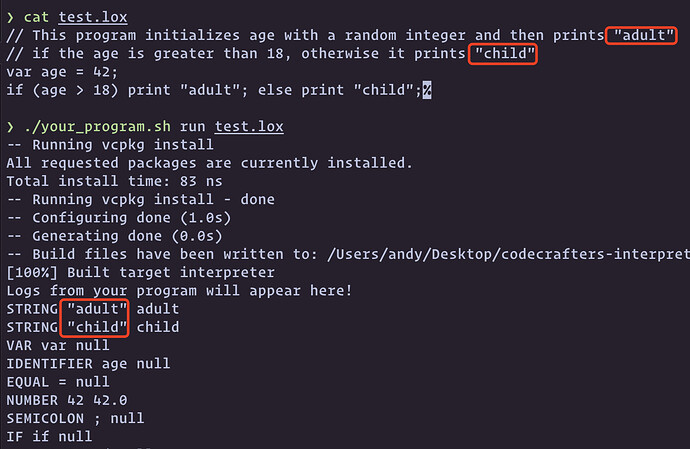Viewport: 690px width, 449px height.
Task: Click the NUMBER 42 42.0 output line
Action: coord(67,400)
